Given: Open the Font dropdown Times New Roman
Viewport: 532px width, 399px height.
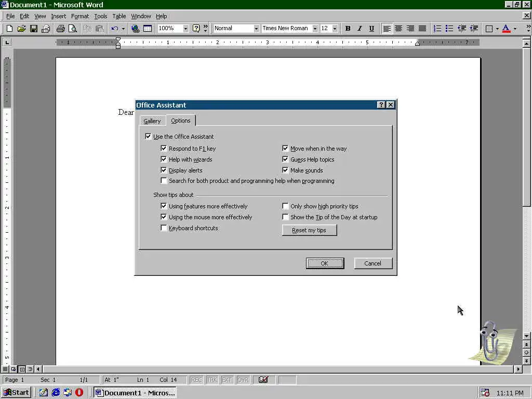Looking at the screenshot, I should (315, 29).
